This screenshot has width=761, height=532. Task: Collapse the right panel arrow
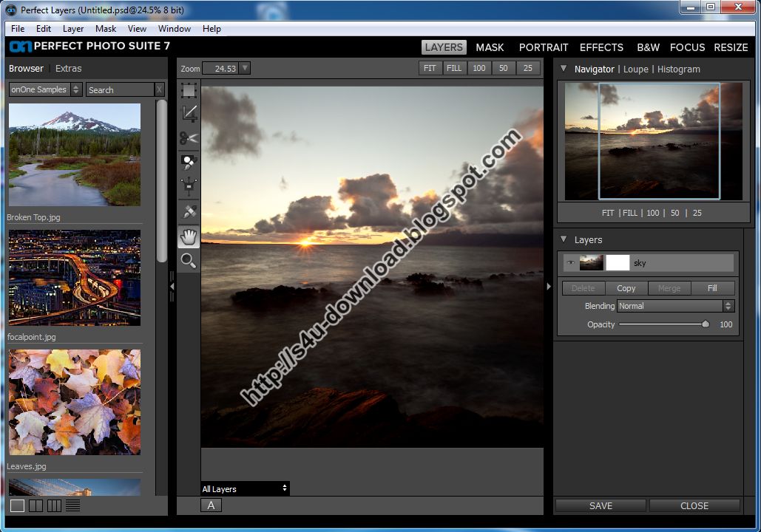pyautogui.click(x=549, y=287)
